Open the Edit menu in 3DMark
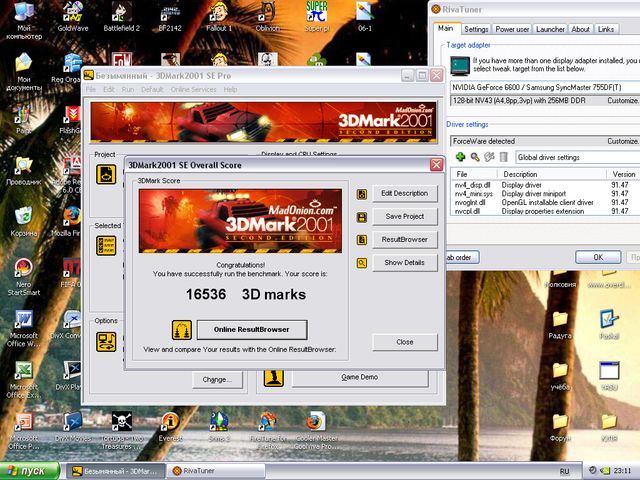640x480 pixels. coord(109,89)
